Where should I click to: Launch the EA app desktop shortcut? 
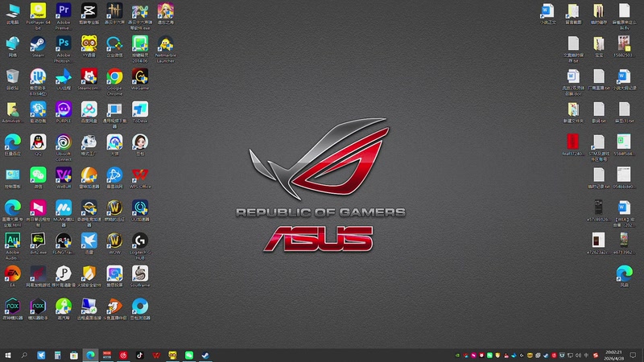tap(13, 274)
